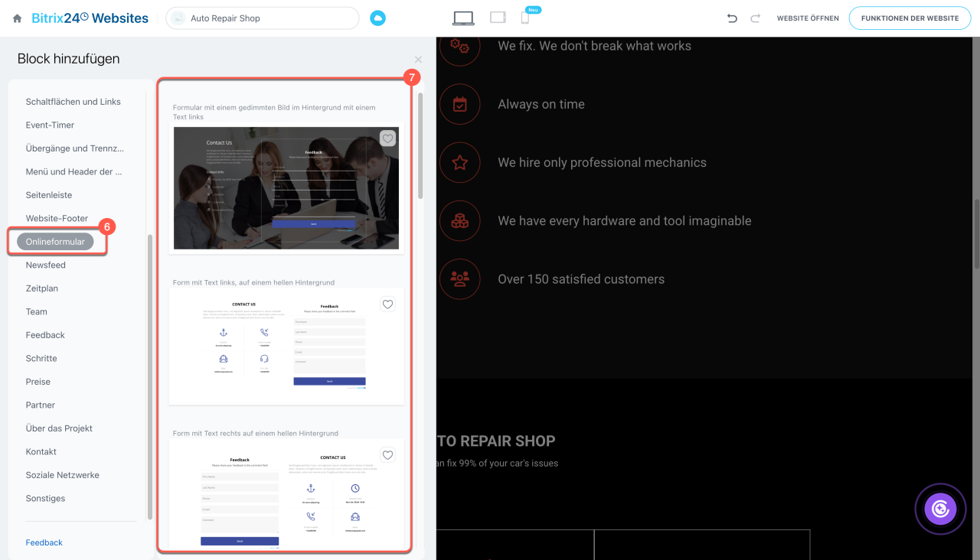Click the star icon beside professional mechanics
The width and height of the screenshot is (980, 560).
[460, 162]
